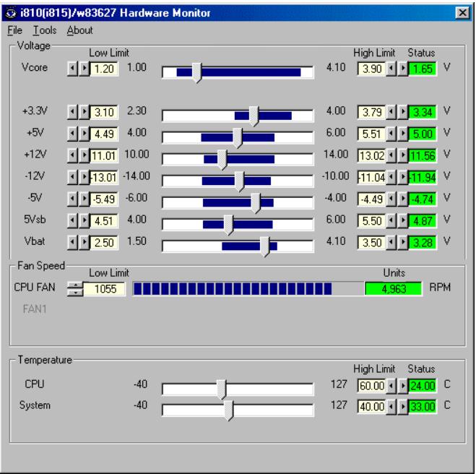Click the CPU temperature high limit field 60.00
Image resolution: width=476 pixels, height=474 pixels.
coord(372,386)
